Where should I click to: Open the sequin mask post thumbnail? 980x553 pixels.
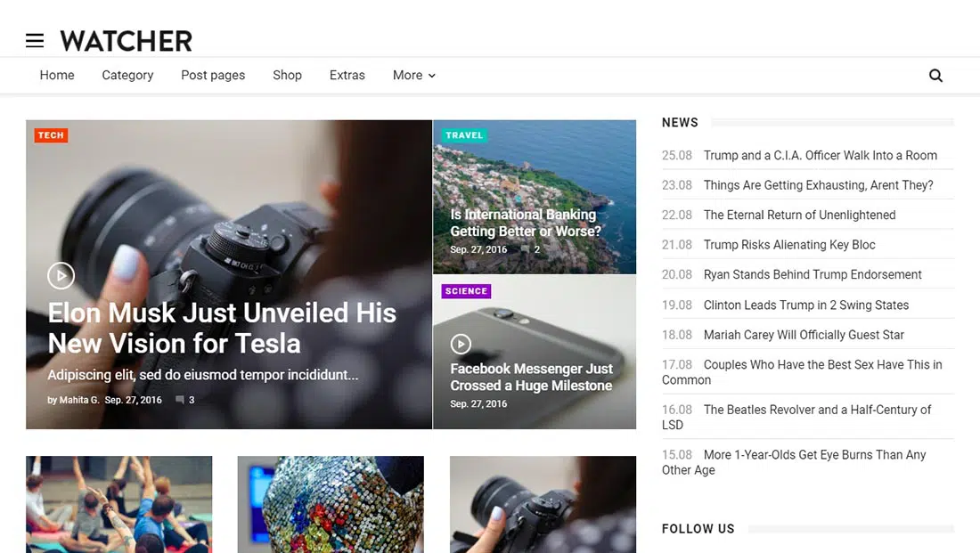coord(331,504)
